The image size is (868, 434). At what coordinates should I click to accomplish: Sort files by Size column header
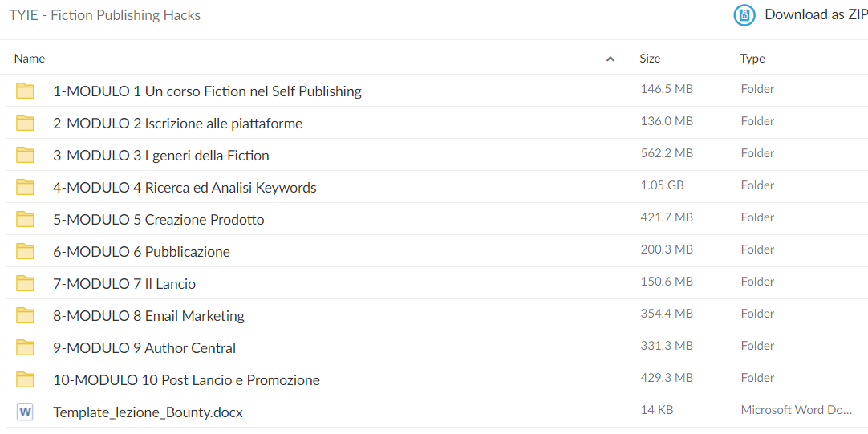(650, 58)
